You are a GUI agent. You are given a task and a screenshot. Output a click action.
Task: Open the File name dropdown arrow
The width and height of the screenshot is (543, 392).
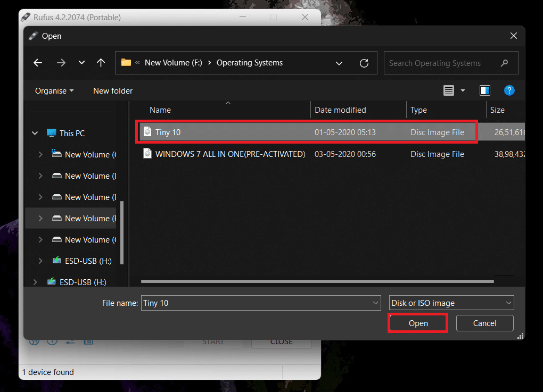tap(375, 303)
